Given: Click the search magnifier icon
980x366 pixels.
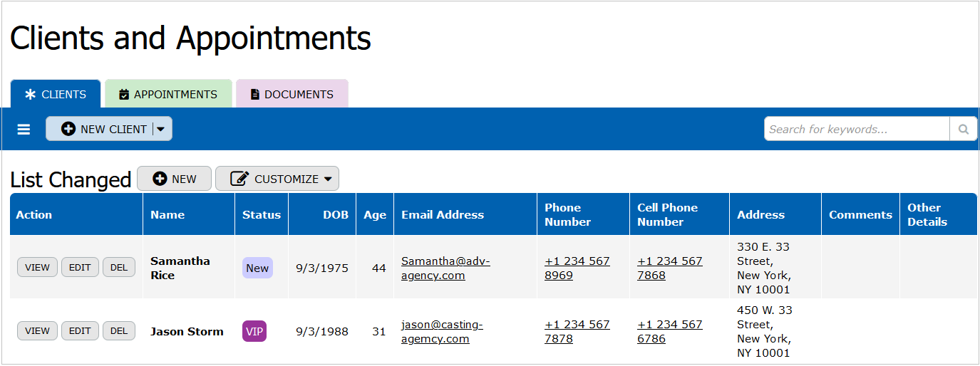Looking at the screenshot, I should 963,130.
